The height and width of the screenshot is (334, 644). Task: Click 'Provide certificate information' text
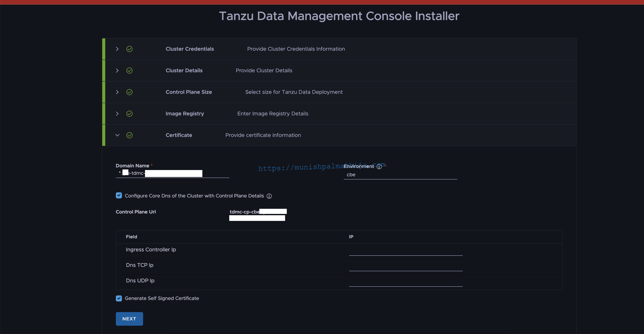(263, 135)
